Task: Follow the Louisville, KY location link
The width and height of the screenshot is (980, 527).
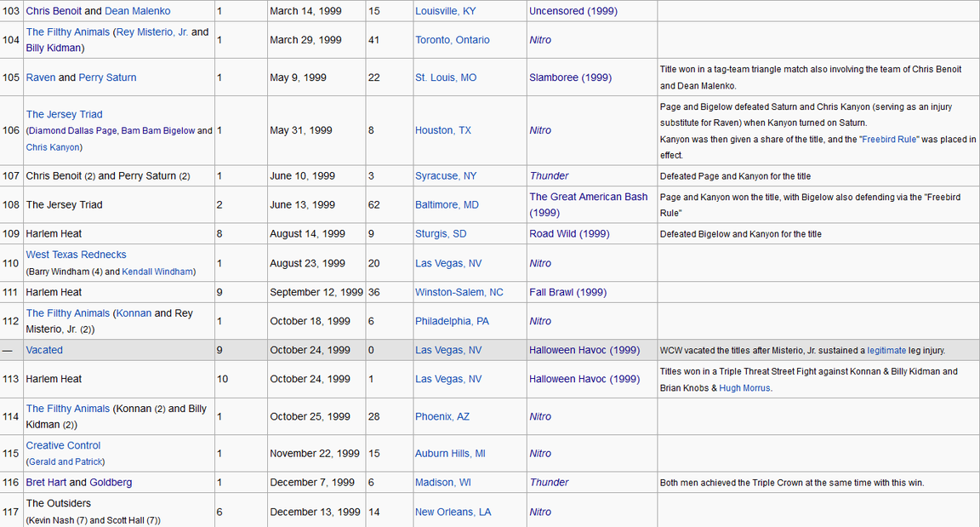Action: pyautogui.click(x=445, y=11)
